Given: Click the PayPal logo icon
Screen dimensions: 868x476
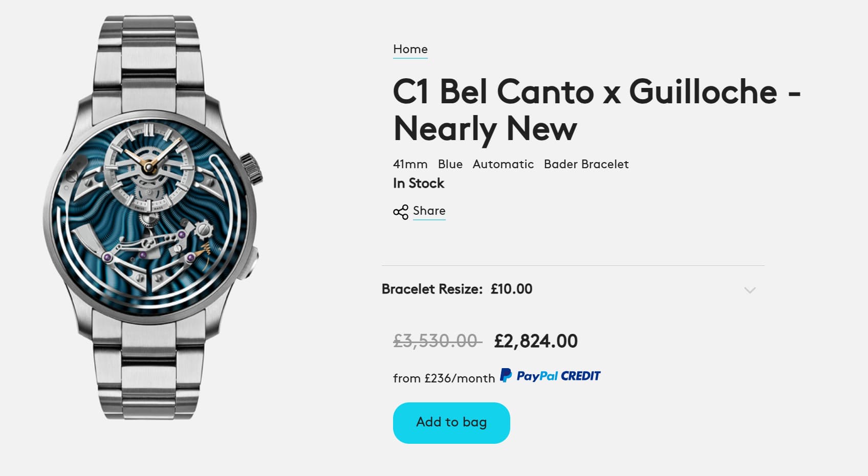Looking at the screenshot, I should (506, 376).
